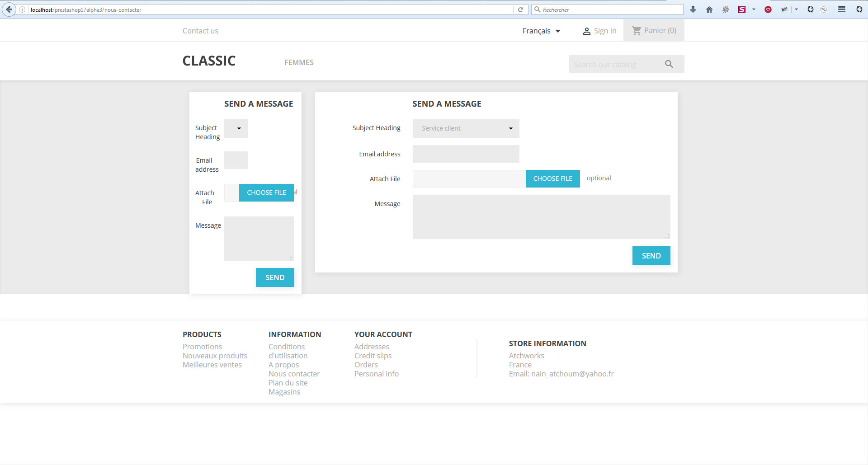
Task: Click the pink S extension icon
Action: [x=742, y=9]
